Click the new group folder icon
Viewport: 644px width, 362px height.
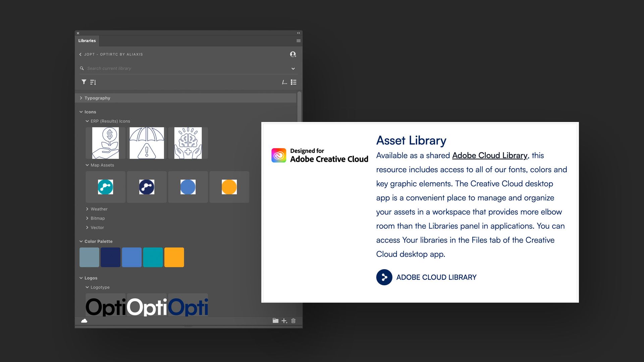tap(275, 321)
